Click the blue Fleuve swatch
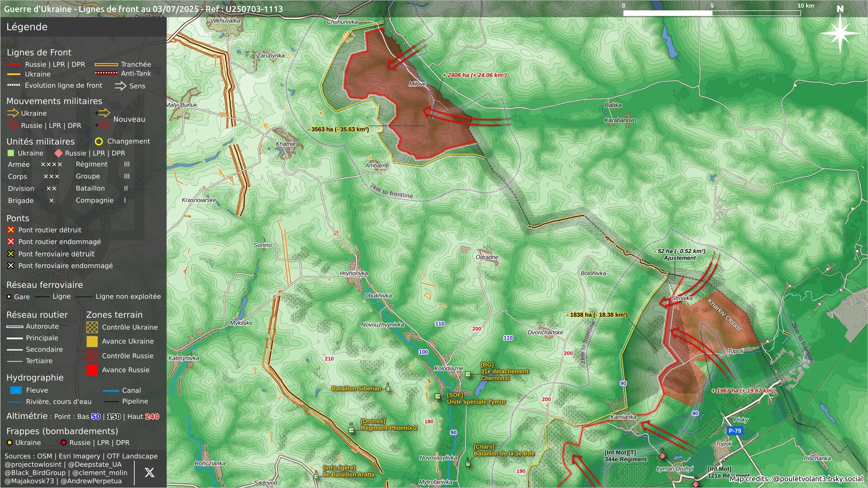The image size is (868, 488). pos(16,390)
